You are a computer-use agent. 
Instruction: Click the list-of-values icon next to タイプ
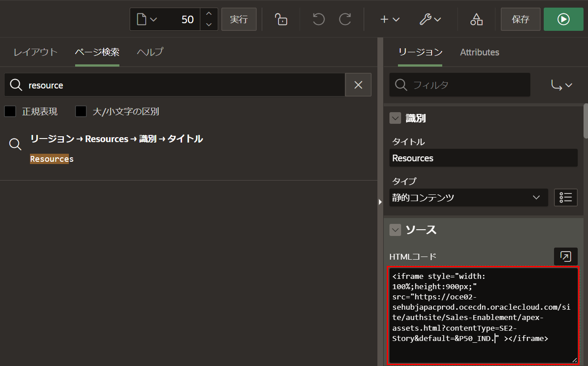click(566, 198)
